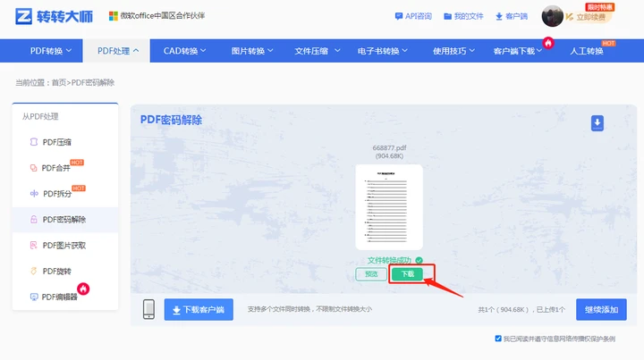The image size is (644, 360).
Task: Open the 人工转换 menu item
Action: pos(586,51)
